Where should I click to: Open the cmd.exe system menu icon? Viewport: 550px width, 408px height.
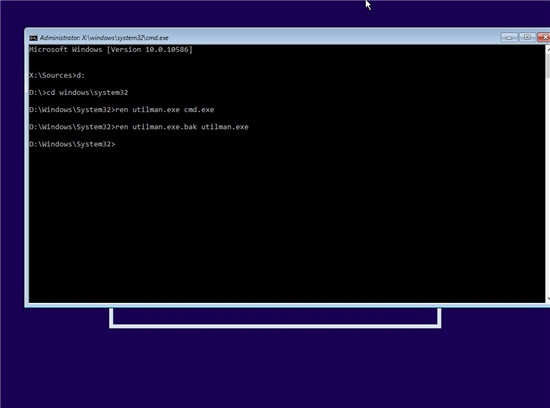33,38
